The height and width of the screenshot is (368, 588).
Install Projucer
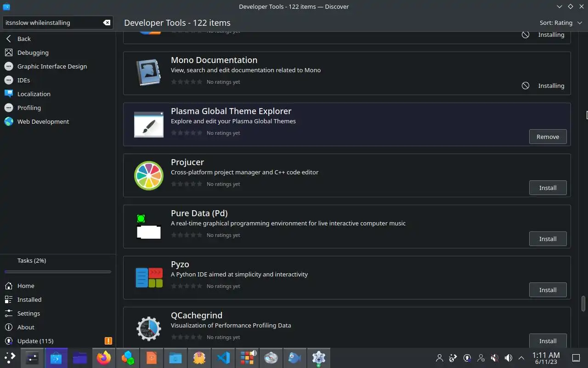point(548,188)
